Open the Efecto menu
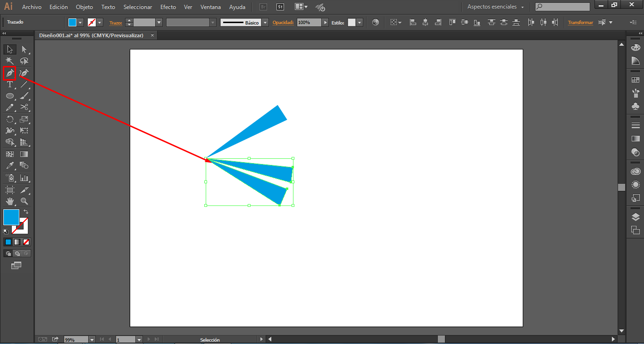 pyautogui.click(x=168, y=7)
